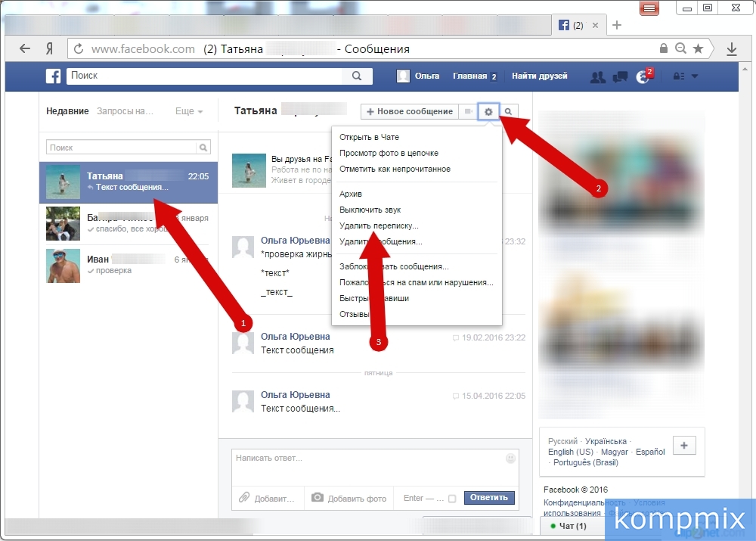Image resolution: width=756 pixels, height=541 pixels.
Task: Click the browser address bar URL
Action: coord(143,48)
